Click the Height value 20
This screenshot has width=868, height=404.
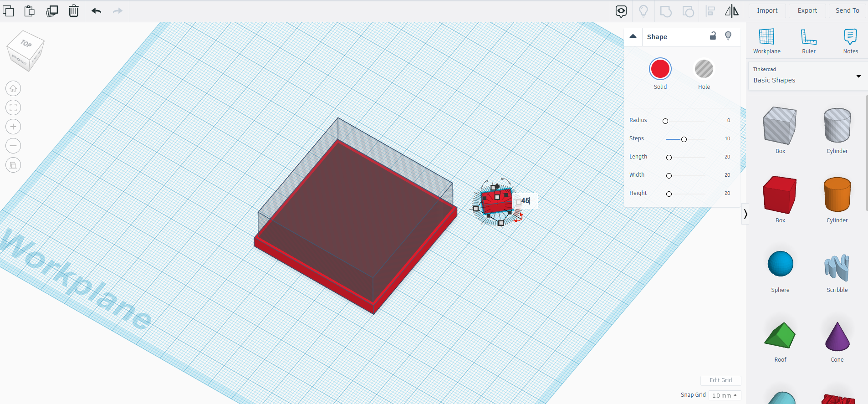tap(727, 193)
